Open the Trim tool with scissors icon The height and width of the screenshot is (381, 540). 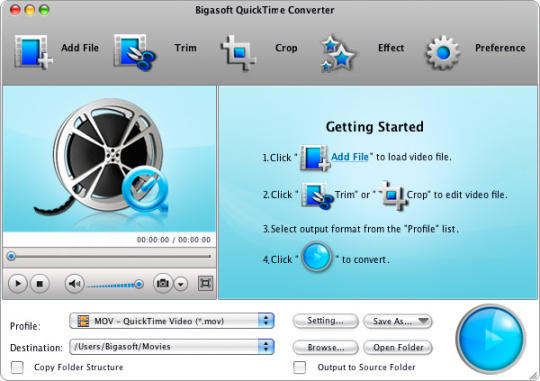tap(134, 52)
